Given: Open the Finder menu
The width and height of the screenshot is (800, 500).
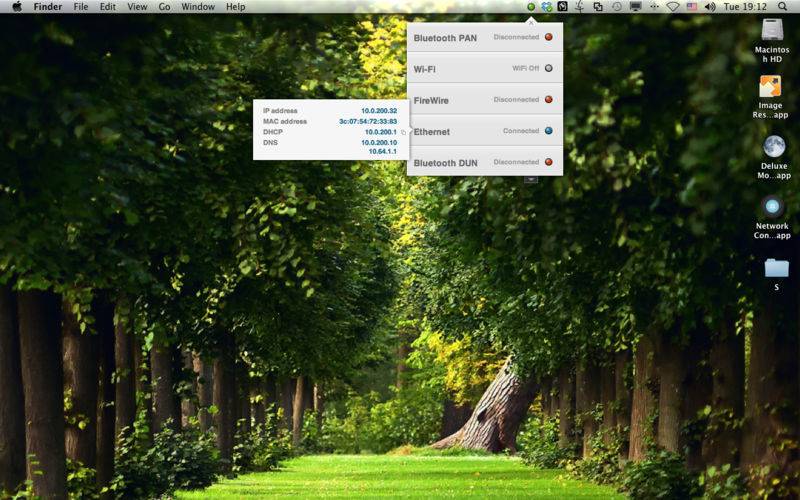Looking at the screenshot, I should tap(47, 7).
